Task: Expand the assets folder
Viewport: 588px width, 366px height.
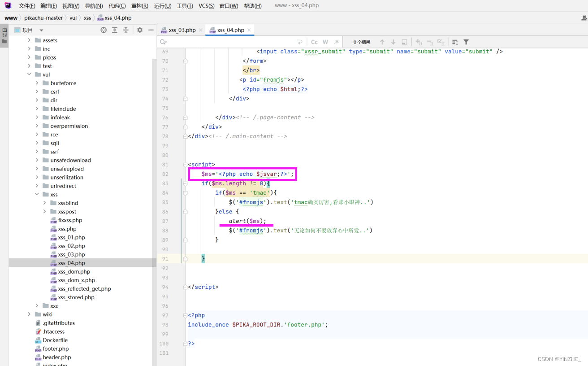Action: click(x=29, y=40)
